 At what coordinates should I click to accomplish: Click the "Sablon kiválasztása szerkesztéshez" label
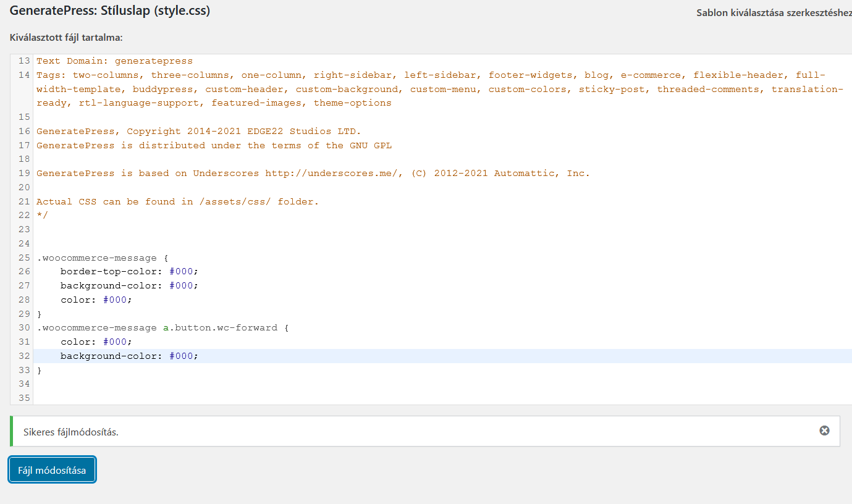point(774,12)
